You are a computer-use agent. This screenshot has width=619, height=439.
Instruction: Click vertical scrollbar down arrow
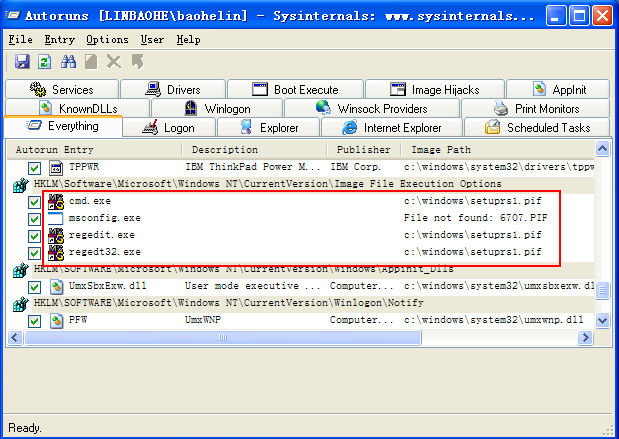(602, 320)
